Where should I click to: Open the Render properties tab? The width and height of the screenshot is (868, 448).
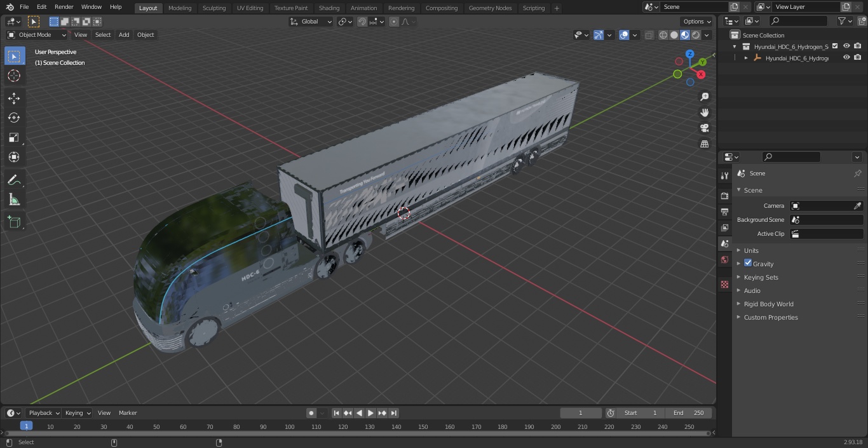(x=724, y=196)
